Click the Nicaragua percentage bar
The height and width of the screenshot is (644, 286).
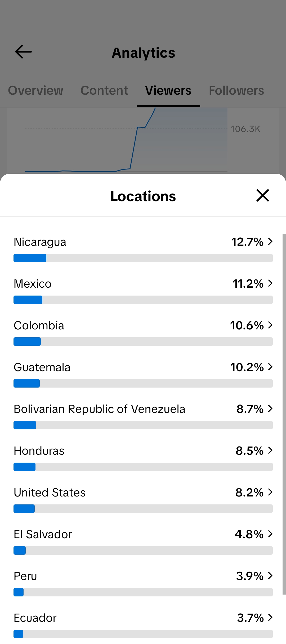pyautogui.click(x=143, y=258)
